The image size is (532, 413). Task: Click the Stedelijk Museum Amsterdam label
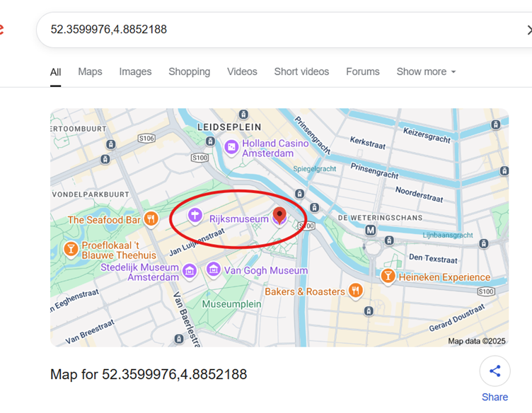(140, 272)
